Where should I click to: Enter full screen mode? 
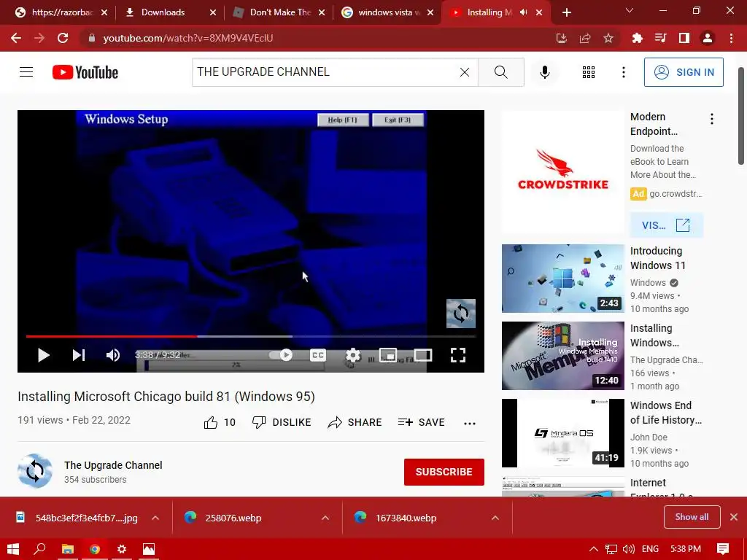(458, 355)
